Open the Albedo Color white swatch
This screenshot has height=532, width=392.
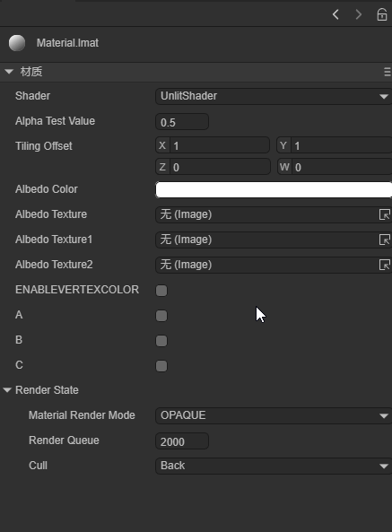coord(274,189)
